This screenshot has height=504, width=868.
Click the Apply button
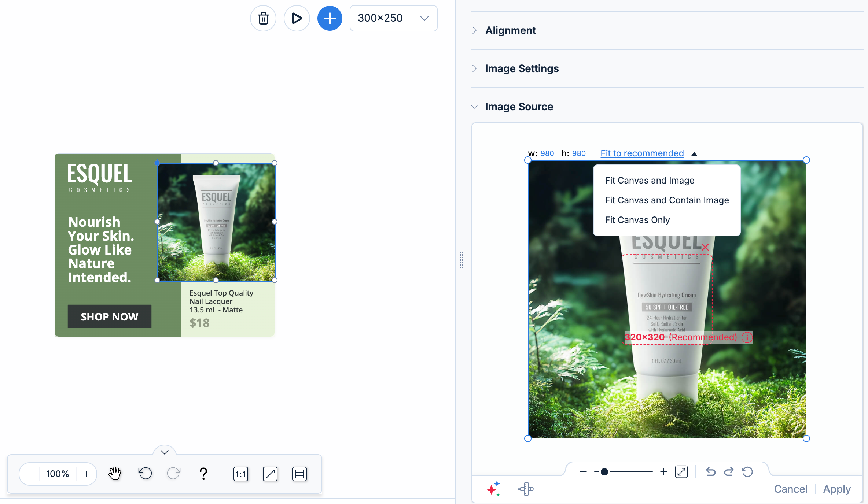[x=837, y=489]
